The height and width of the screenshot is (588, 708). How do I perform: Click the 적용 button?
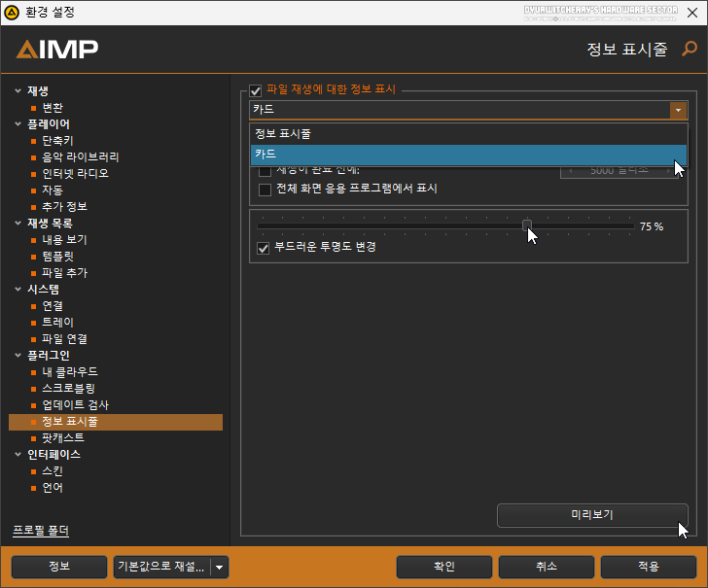point(649,567)
